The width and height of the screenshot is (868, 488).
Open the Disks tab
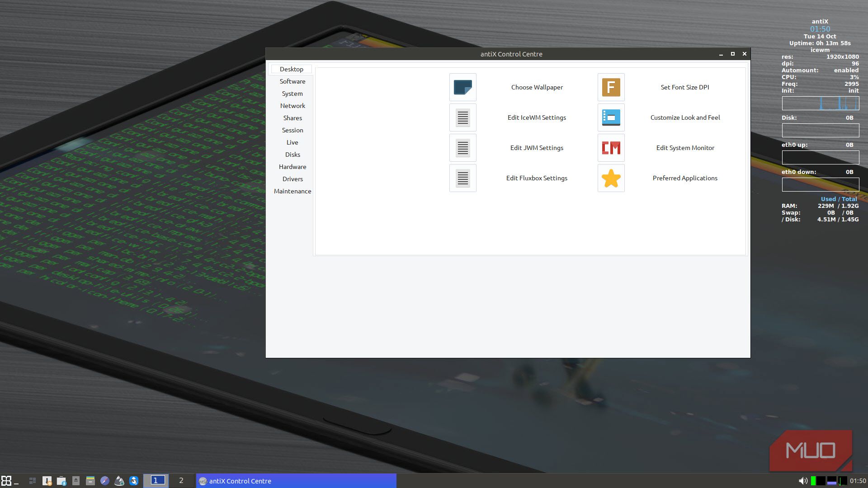coord(292,155)
